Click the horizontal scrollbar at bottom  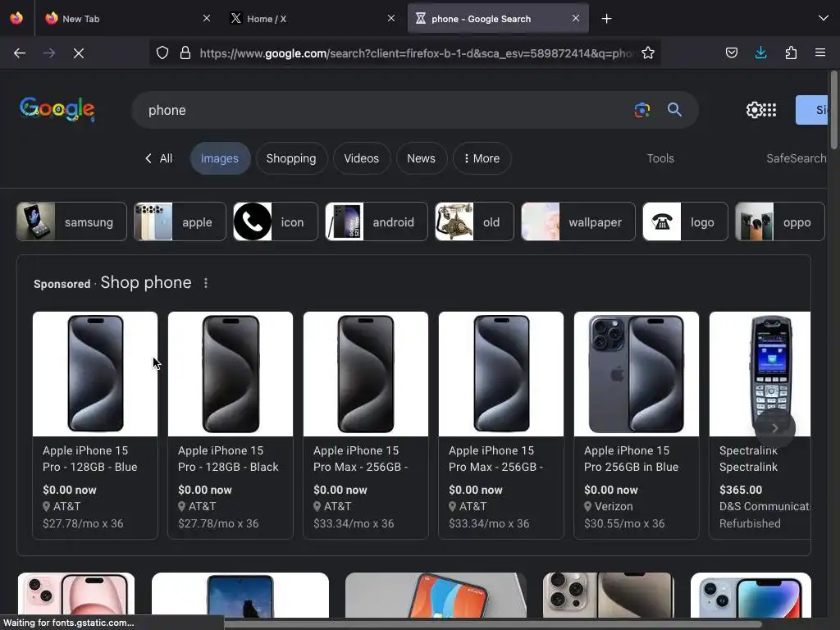[x=493, y=624]
